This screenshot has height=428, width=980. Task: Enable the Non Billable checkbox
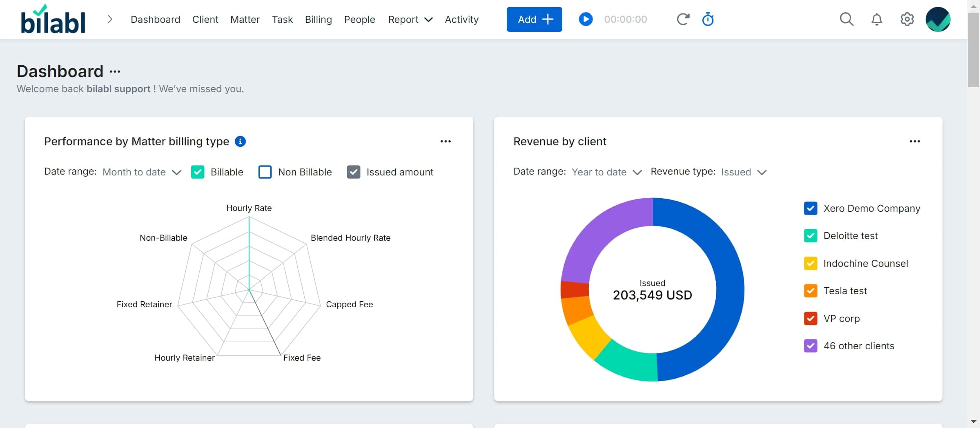point(265,172)
